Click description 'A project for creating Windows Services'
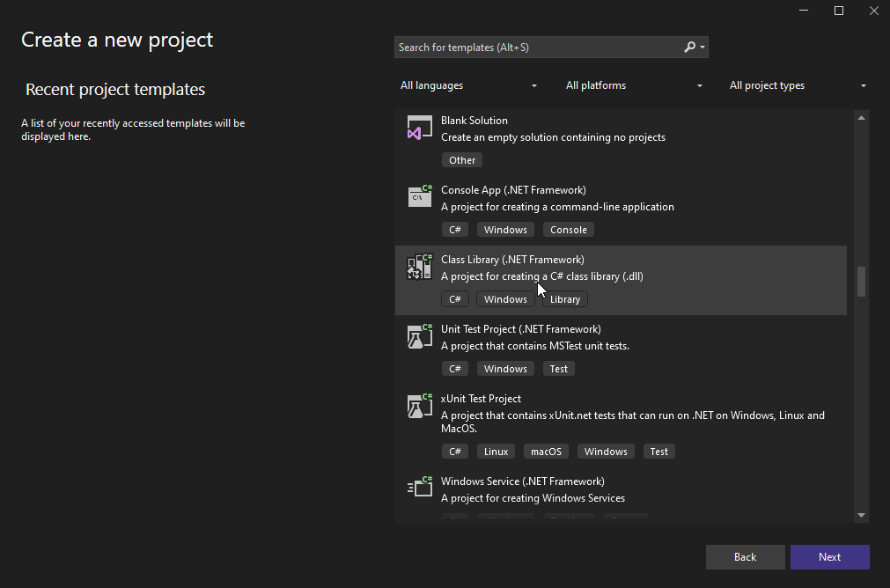Image resolution: width=890 pixels, height=588 pixels. [x=533, y=498]
